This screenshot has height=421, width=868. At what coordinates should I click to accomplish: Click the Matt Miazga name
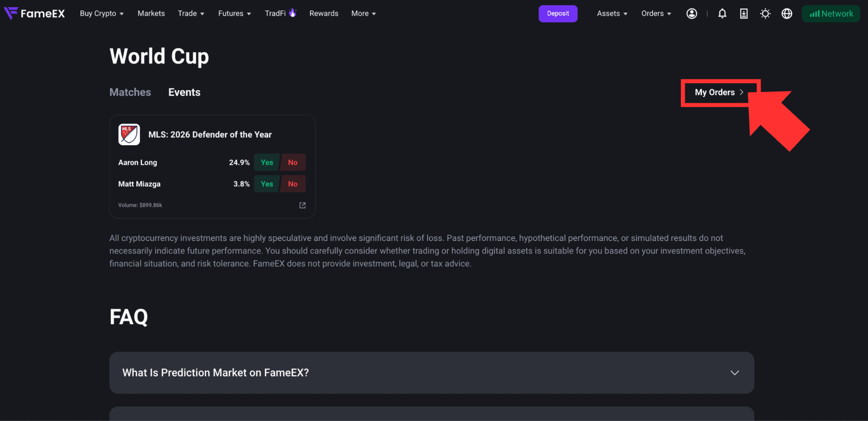coord(139,184)
